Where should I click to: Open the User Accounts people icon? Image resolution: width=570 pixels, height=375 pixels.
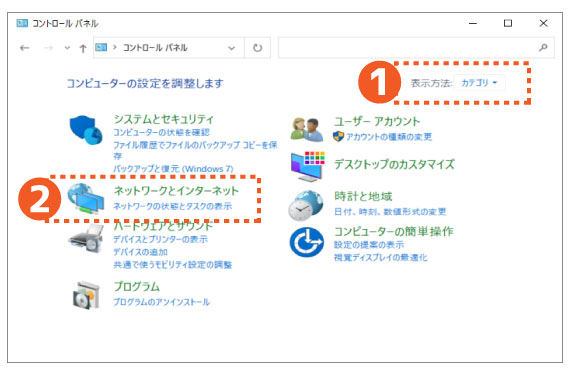click(x=307, y=129)
